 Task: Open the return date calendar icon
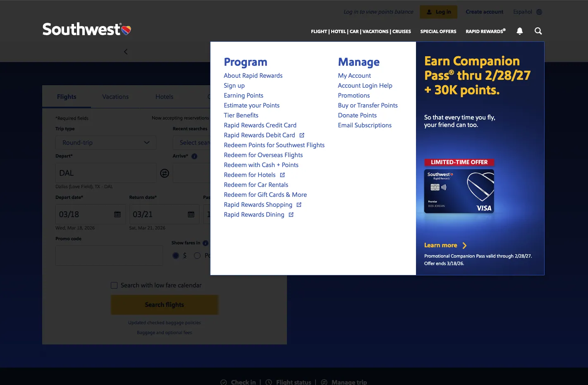point(191,214)
